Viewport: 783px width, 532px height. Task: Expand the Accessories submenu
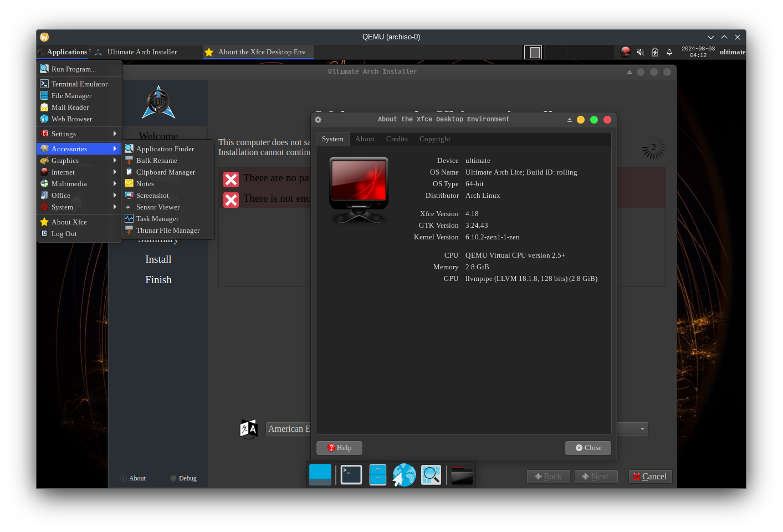coord(79,149)
